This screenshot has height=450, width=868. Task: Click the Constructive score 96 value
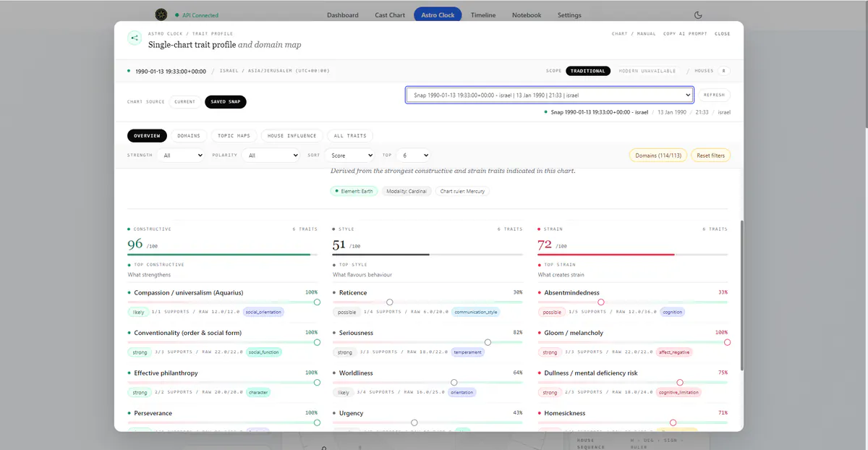tap(135, 245)
